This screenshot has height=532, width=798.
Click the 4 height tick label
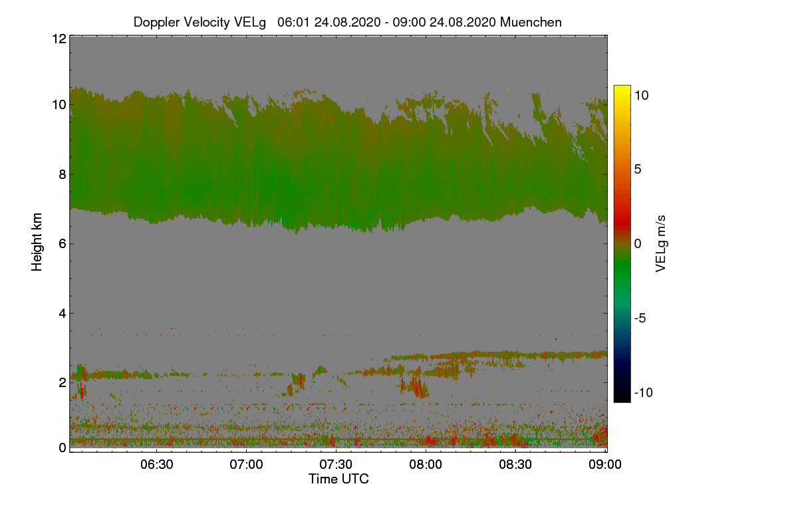tap(62, 313)
